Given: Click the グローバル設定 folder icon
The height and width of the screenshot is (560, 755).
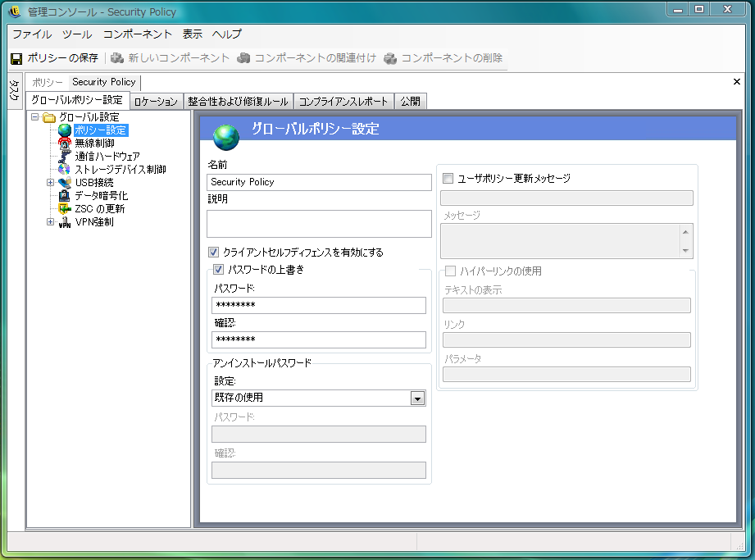Looking at the screenshot, I should pos(49,117).
